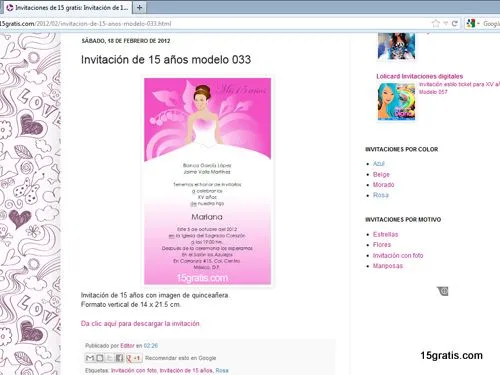Open the pink quinceañera invitation image
This screenshot has width=500, height=375.
tap(207, 181)
